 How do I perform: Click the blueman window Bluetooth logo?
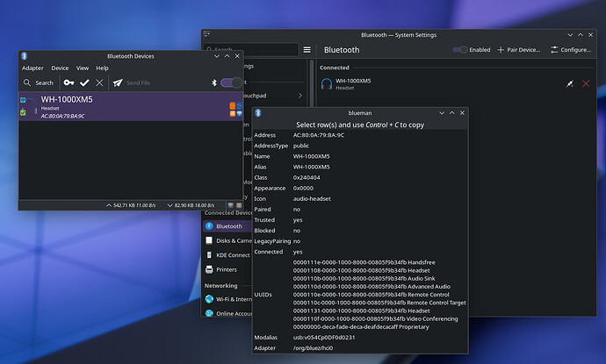(258, 113)
